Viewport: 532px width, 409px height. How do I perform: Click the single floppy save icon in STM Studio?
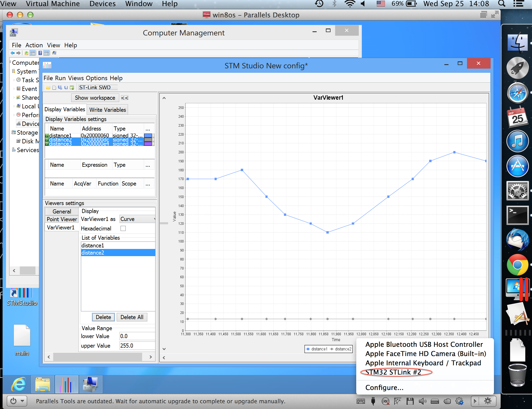tap(66, 88)
